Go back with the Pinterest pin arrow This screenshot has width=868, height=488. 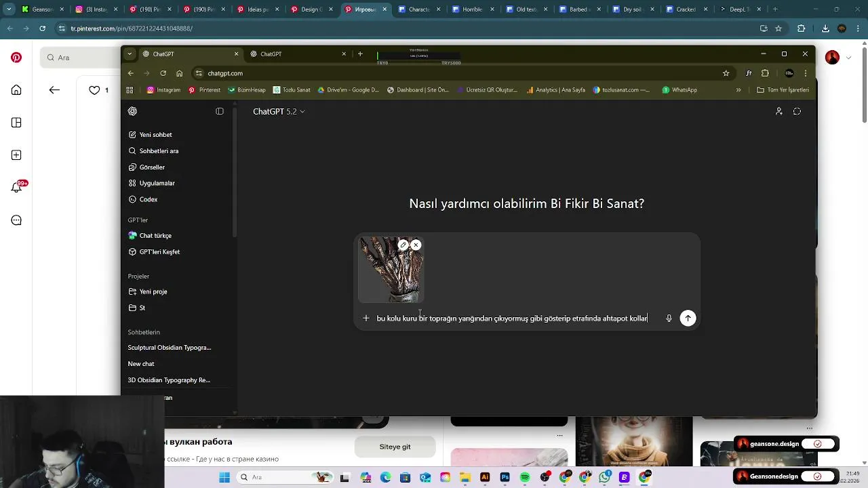tap(54, 90)
